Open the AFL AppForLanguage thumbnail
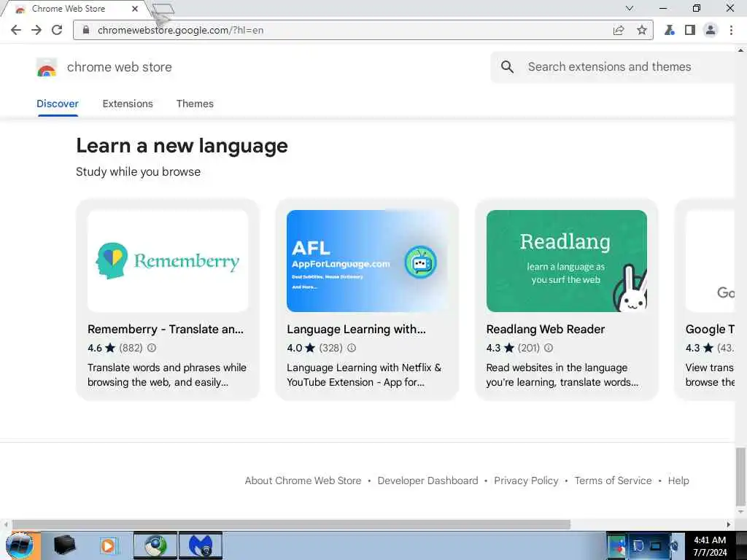 [x=367, y=261]
